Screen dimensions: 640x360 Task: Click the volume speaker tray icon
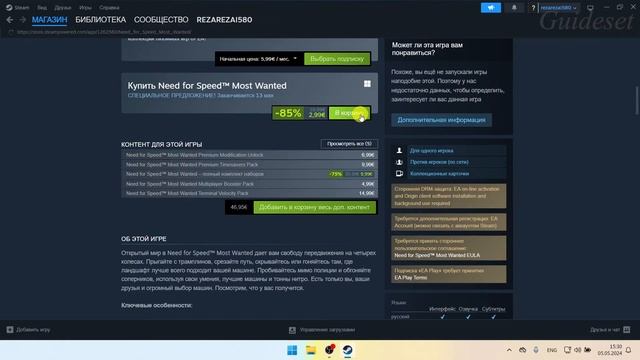pyautogui.click(x=578, y=350)
